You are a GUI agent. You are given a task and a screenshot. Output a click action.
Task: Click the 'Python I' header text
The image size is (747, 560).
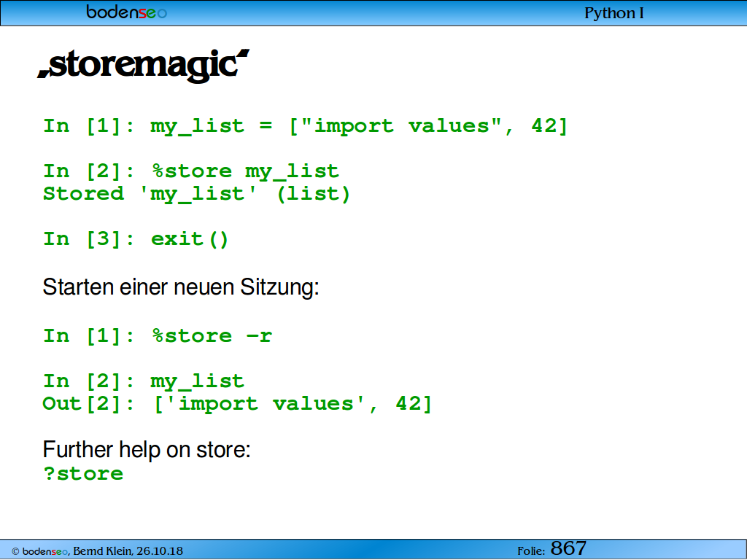(614, 13)
